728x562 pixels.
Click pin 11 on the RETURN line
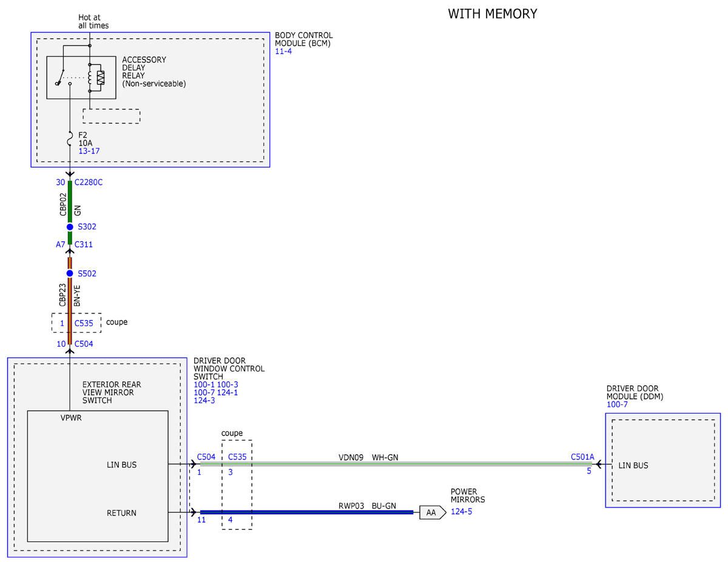(201, 520)
